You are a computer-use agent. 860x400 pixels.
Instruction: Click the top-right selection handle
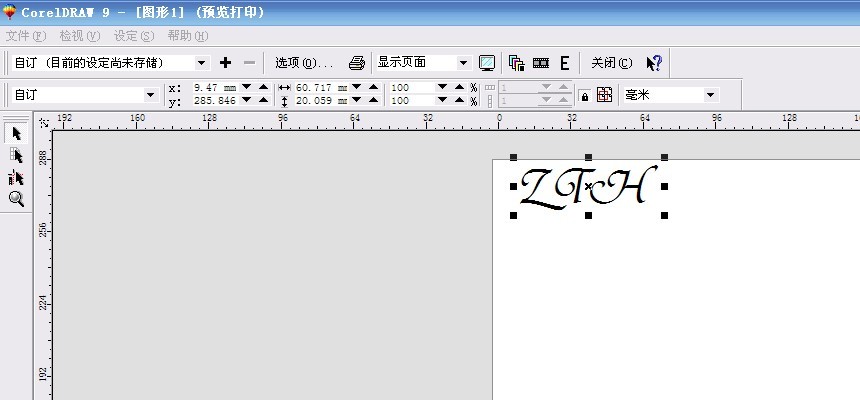click(664, 157)
